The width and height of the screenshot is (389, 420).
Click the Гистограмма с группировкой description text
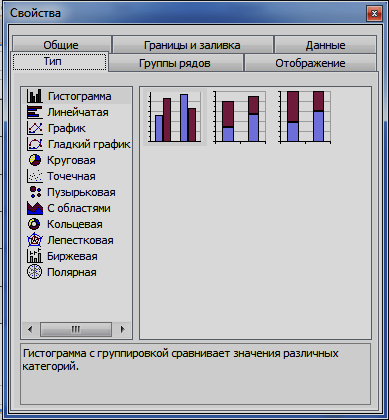(180, 359)
